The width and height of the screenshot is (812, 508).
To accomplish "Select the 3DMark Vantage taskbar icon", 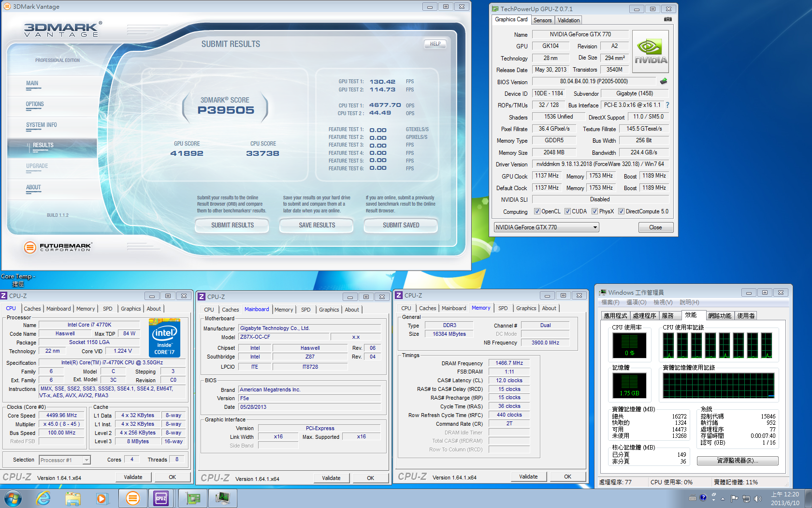I will [132, 498].
